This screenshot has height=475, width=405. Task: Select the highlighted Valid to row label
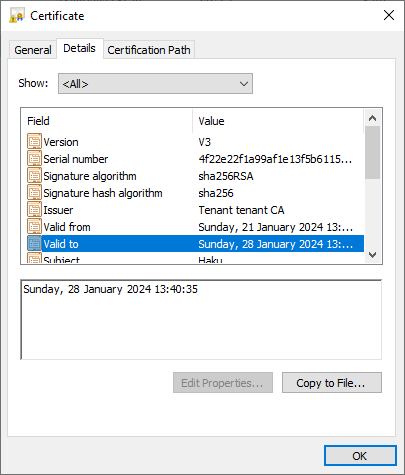pyautogui.click(x=61, y=244)
